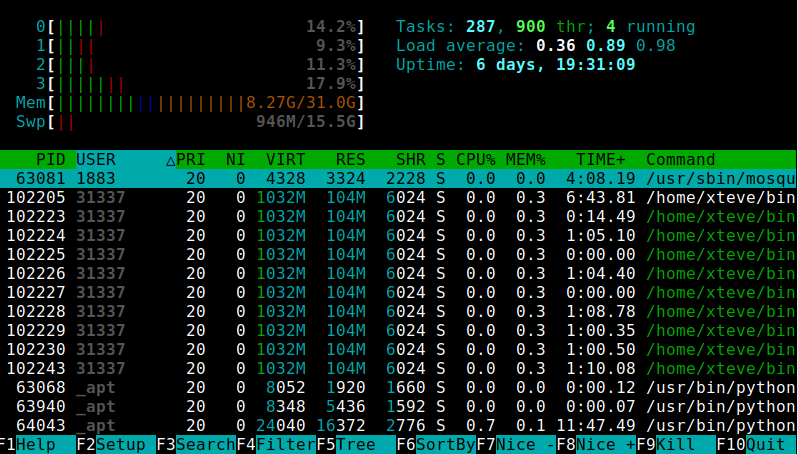Click the ascending sort triangle beside USER
Viewport: 798px width, 454px height.
(x=170, y=161)
